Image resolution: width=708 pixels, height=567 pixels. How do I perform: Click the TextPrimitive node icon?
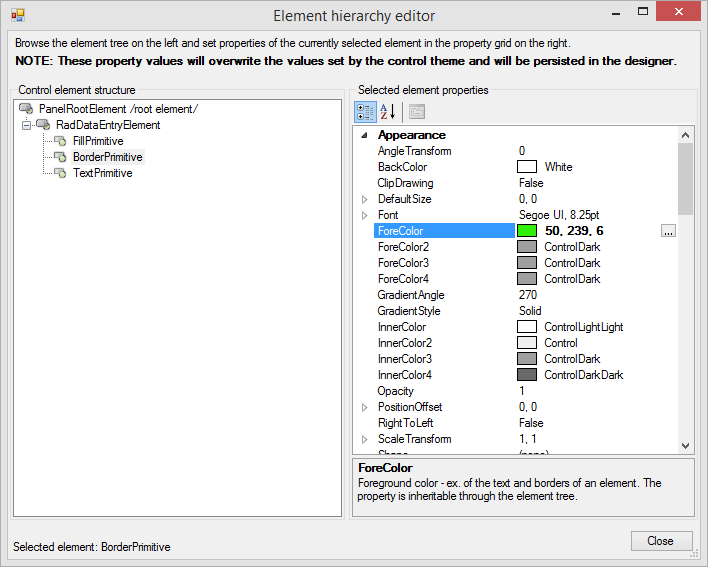(x=60, y=173)
